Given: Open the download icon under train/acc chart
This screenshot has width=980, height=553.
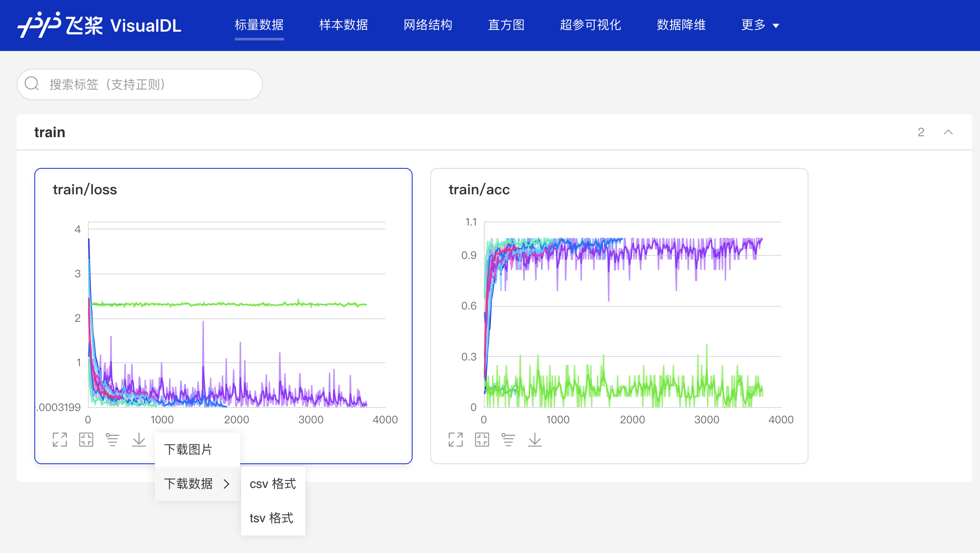Looking at the screenshot, I should coord(535,439).
